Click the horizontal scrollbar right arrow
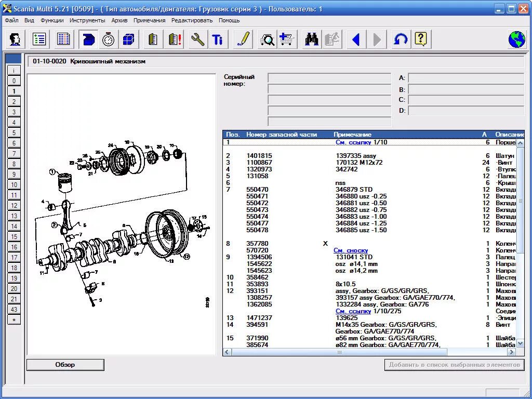 [x=511, y=352]
